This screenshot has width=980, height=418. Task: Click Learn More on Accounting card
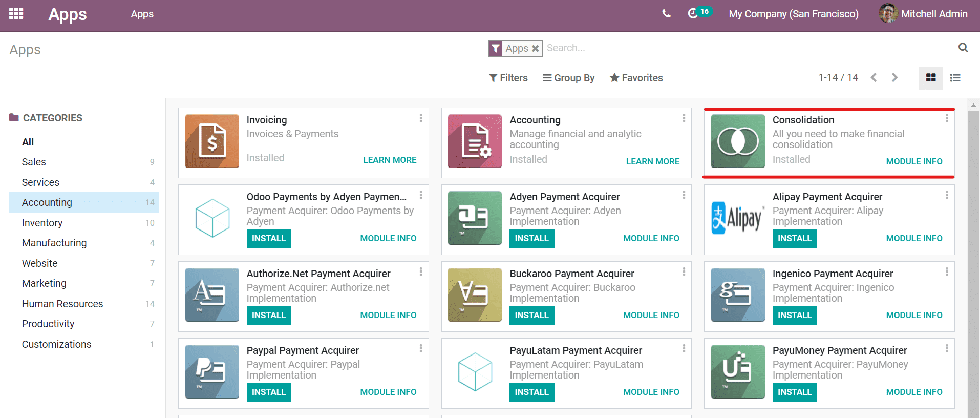click(x=653, y=161)
